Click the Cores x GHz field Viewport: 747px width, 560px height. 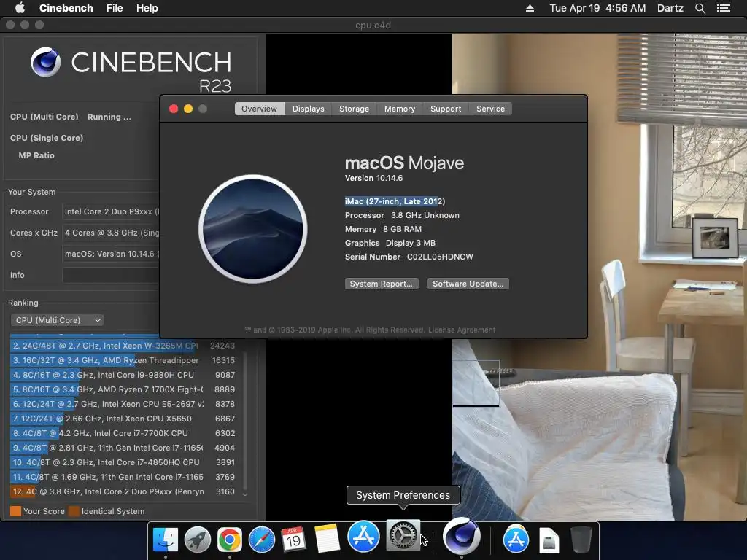[111, 233]
